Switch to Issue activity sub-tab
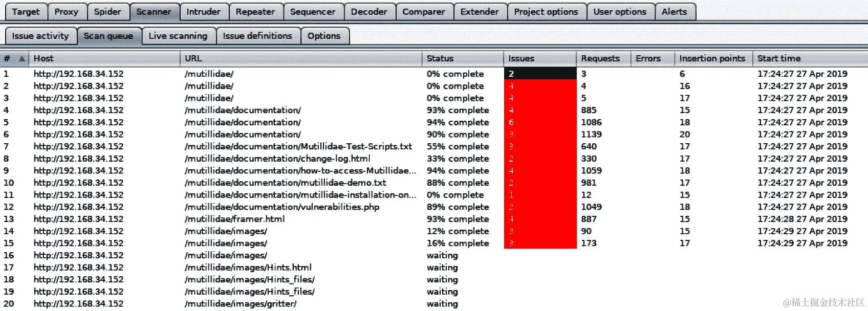 coord(40,36)
